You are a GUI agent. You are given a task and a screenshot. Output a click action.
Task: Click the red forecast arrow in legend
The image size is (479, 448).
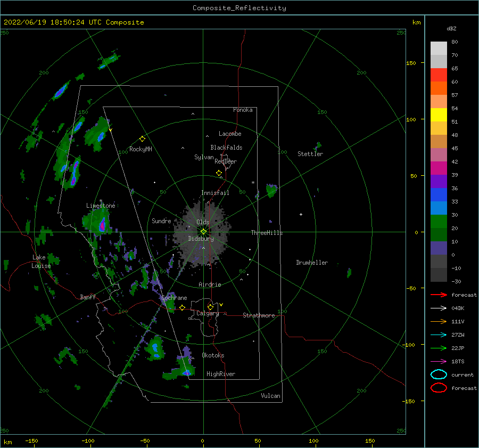(x=439, y=295)
